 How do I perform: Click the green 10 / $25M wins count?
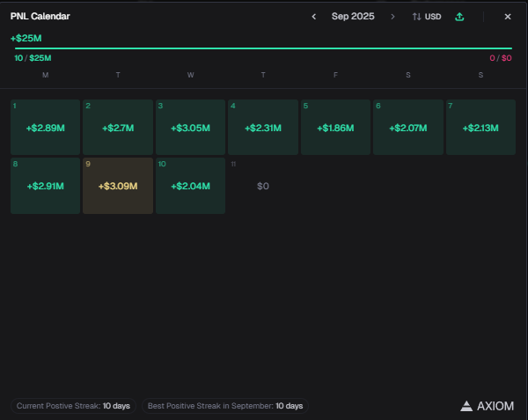pos(33,58)
